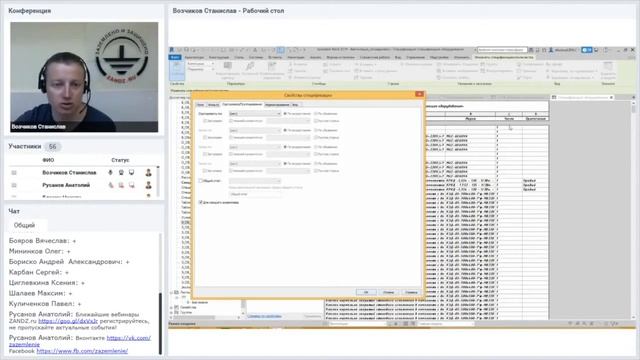Image resolution: width=640 pixels, height=360 pixels.
Task: Switch to the Вид tab in the dialog
Action: point(295,105)
